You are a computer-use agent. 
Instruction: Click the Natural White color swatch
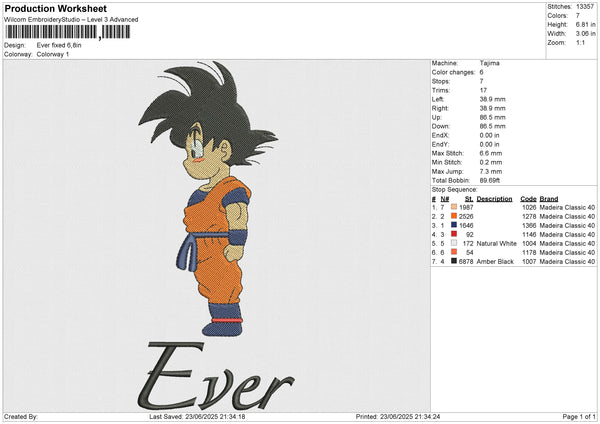(454, 243)
